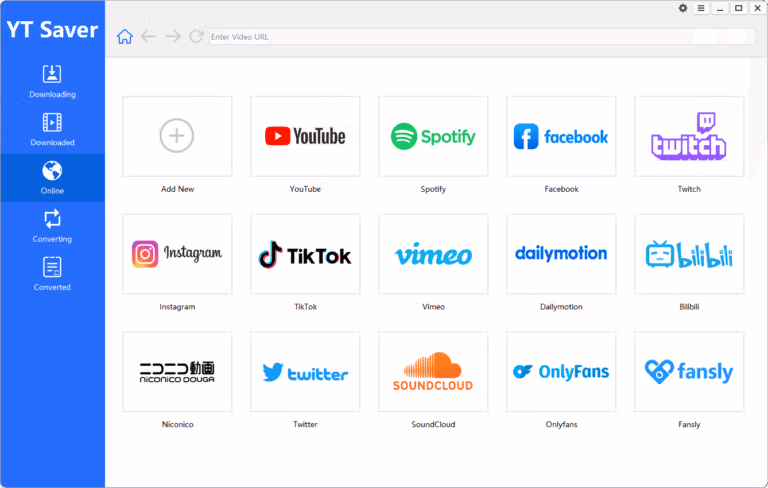Open the Downloaded section film icon
This screenshot has width=768, height=488.
coord(52,122)
